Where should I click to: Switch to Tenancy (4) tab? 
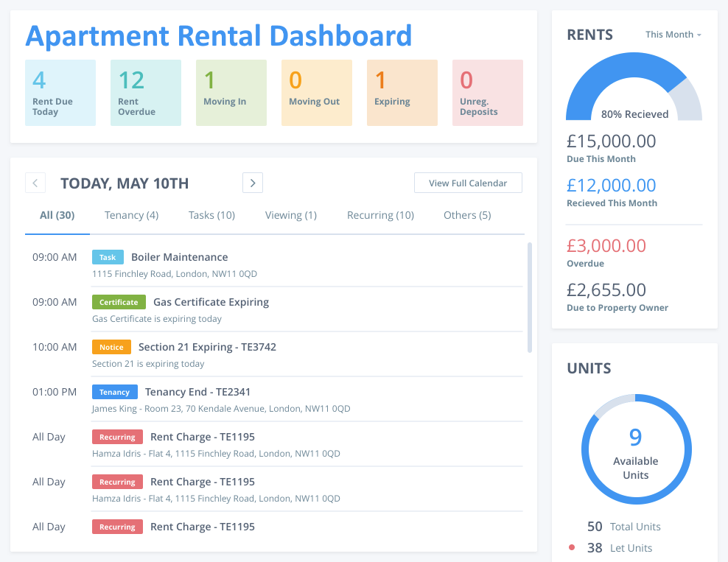pyautogui.click(x=131, y=215)
